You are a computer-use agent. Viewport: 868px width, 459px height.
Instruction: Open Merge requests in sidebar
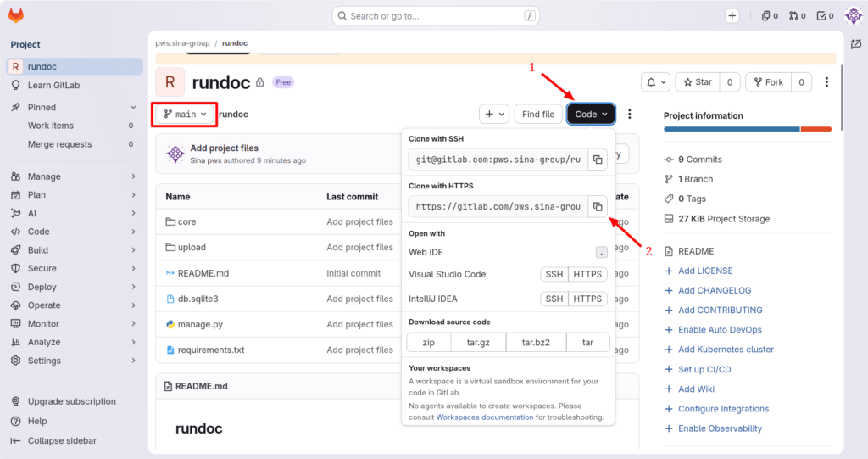click(x=74, y=144)
